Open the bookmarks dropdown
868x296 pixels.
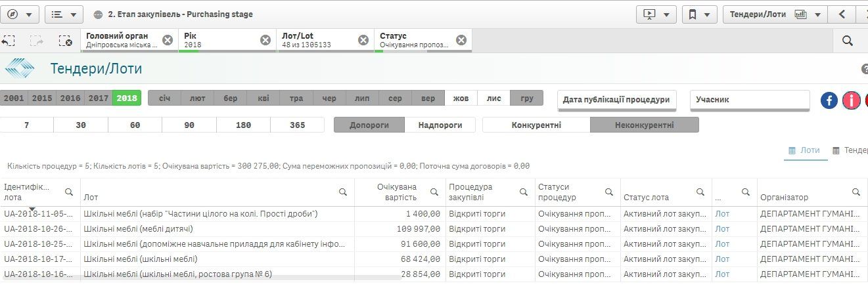699,14
